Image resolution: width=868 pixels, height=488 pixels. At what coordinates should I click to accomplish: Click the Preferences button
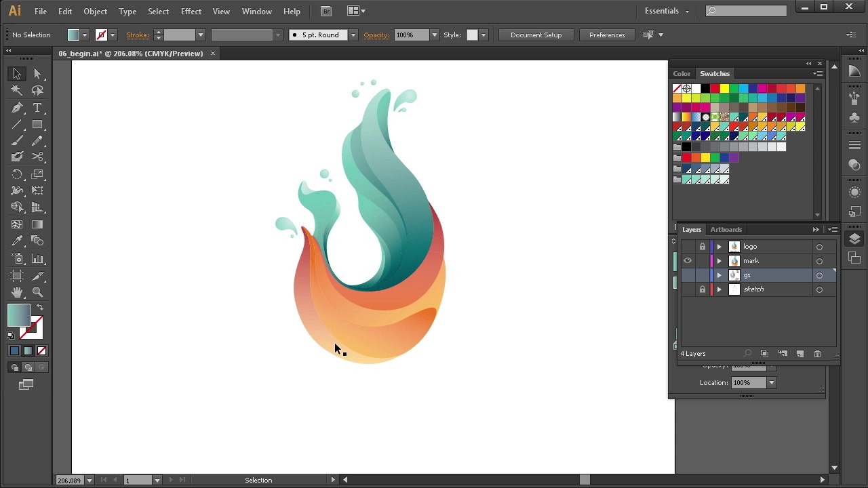tap(607, 35)
